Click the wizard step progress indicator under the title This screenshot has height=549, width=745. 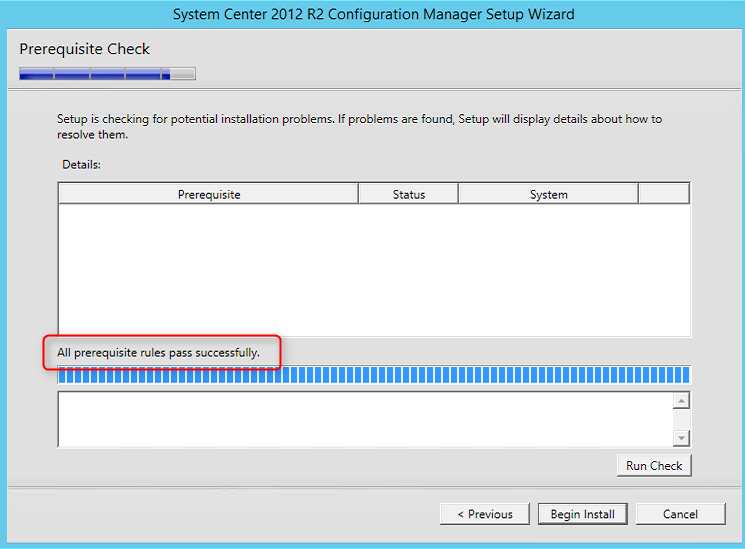[x=107, y=74]
